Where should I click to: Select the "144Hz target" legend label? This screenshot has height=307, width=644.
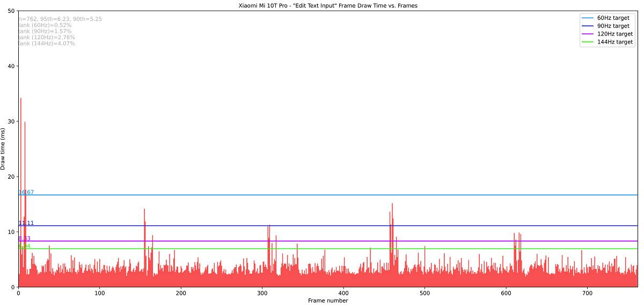[x=615, y=42]
